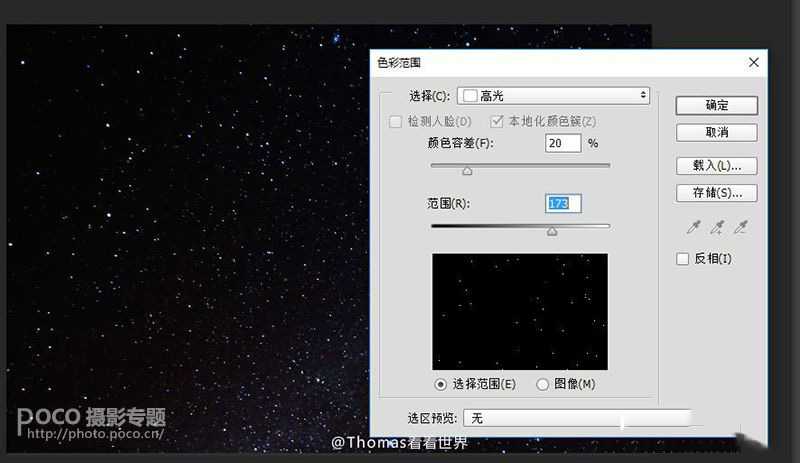This screenshot has width=800, height=463.
Task: Click the 范围 slider handle
Action: [551, 231]
